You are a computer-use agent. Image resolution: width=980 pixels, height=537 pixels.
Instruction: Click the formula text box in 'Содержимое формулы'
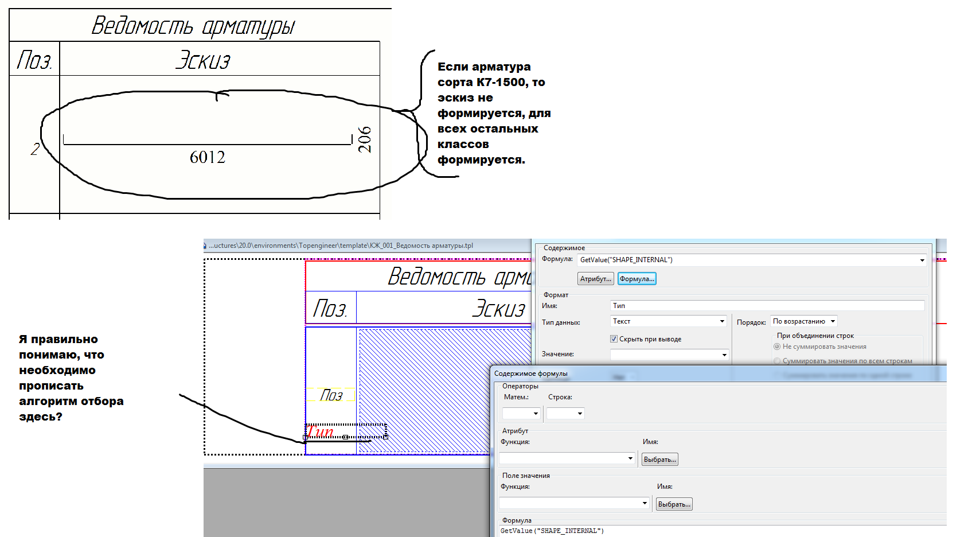(717, 531)
